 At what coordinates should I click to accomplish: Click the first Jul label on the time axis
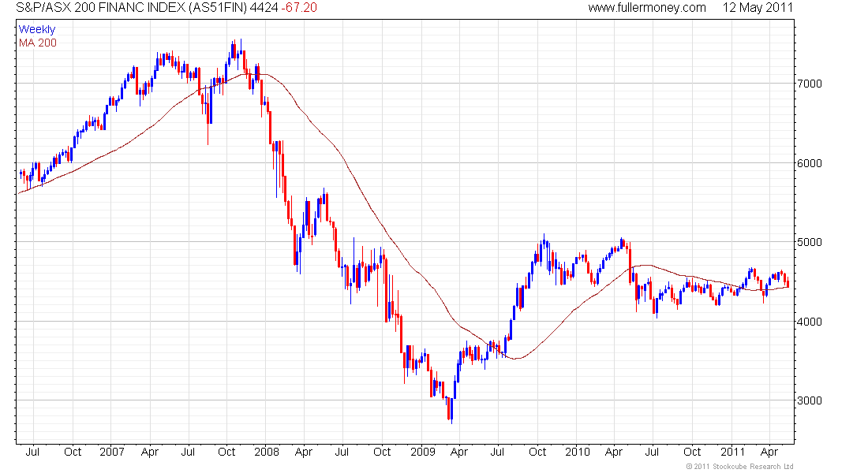point(32,452)
